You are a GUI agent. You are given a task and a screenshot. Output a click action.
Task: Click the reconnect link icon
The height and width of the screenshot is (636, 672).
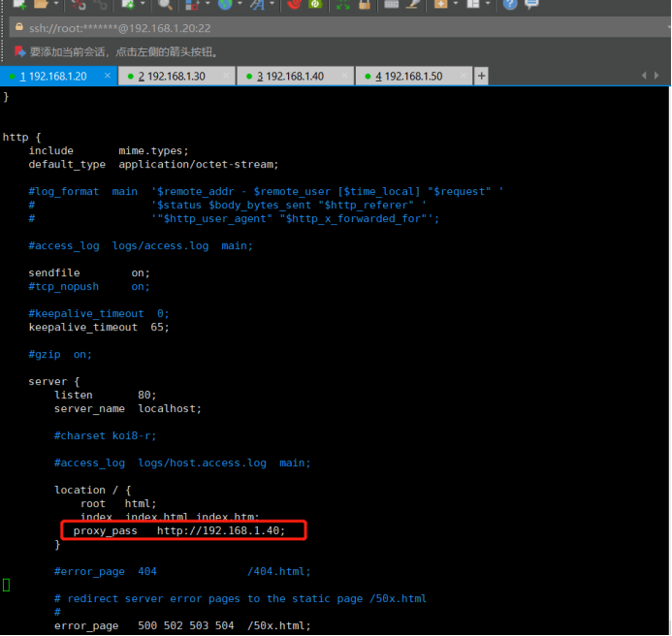101,4
